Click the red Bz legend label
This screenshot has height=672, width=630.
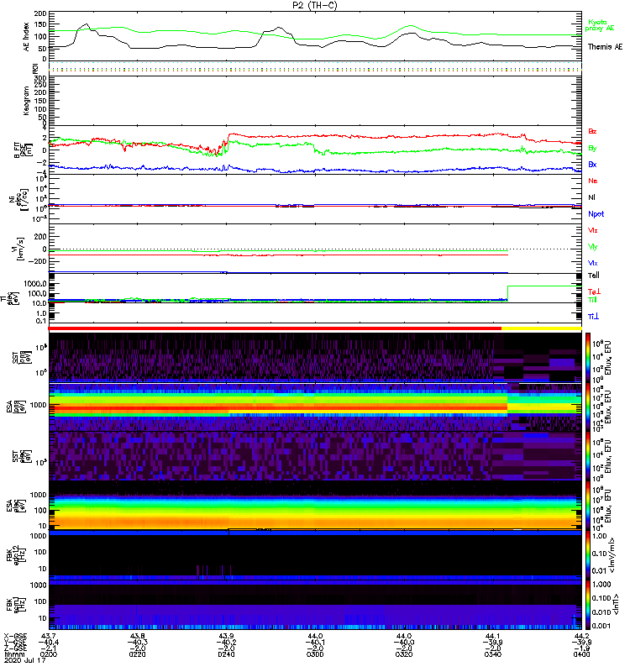click(x=592, y=131)
